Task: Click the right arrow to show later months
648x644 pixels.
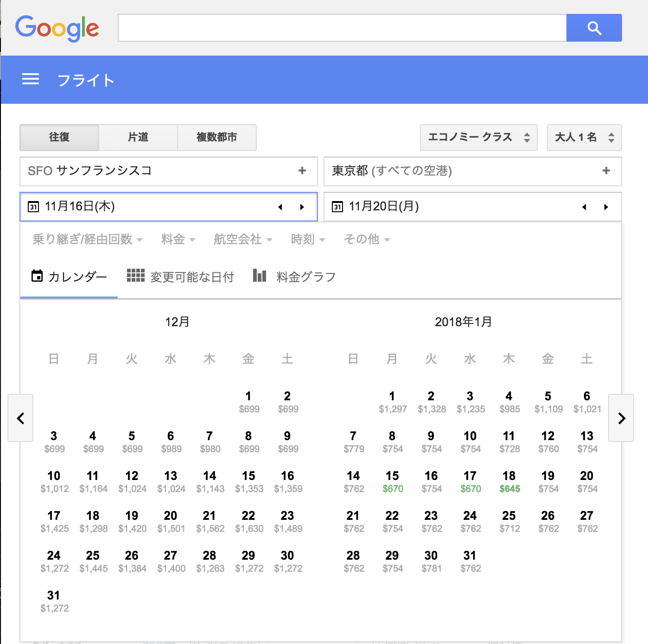Action: coord(621,418)
